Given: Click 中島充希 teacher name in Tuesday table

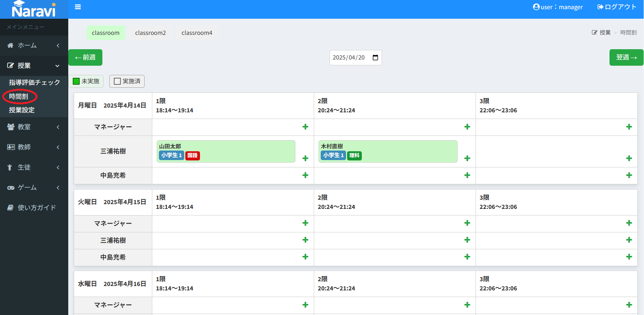Looking at the screenshot, I should click(113, 257).
